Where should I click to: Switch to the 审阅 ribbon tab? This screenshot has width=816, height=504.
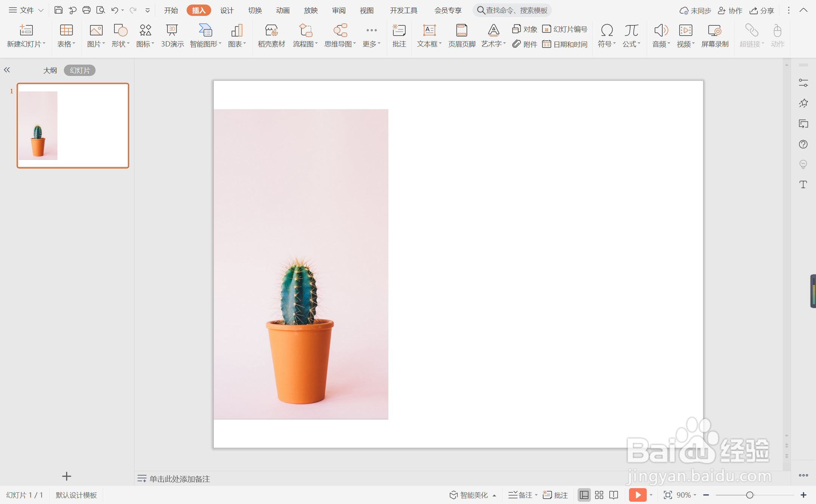click(339, 10)
